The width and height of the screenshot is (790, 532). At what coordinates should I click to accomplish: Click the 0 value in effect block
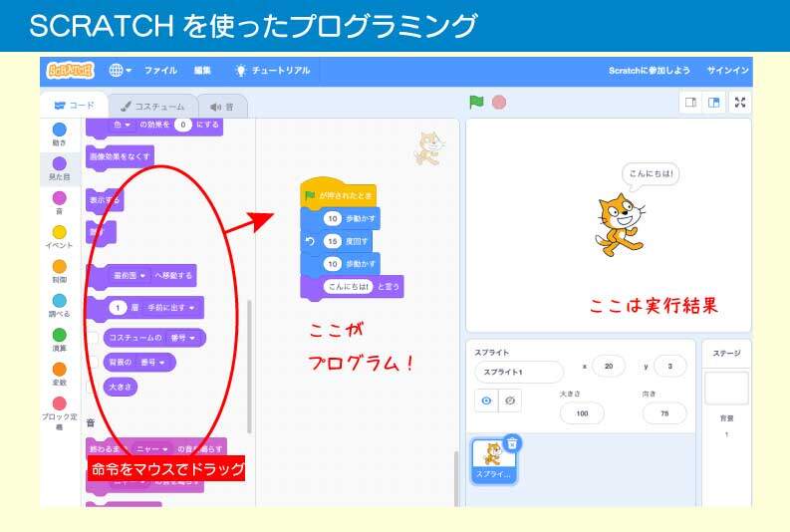coord(183,125)
